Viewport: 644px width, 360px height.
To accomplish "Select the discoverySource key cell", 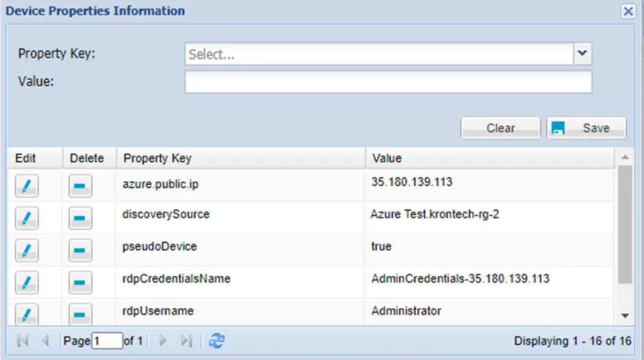I will pos(240,218).
